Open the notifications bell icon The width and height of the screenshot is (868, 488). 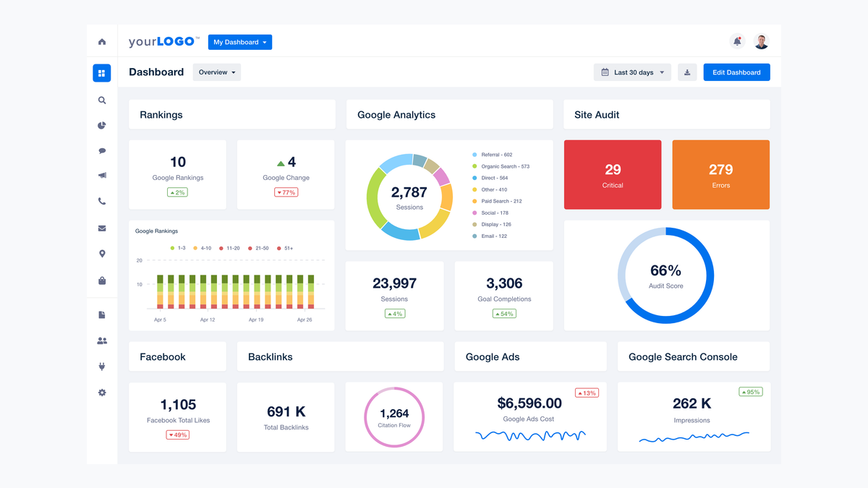(x=737, y=42)
